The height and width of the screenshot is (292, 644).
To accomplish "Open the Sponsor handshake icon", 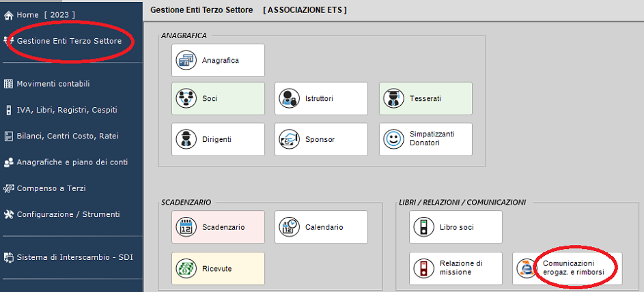I will pyautogui.click(x=290, y=139).
